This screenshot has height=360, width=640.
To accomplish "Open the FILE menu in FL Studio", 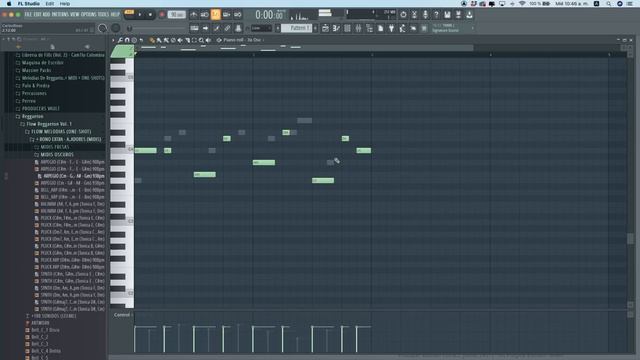I will pos(28,14).
